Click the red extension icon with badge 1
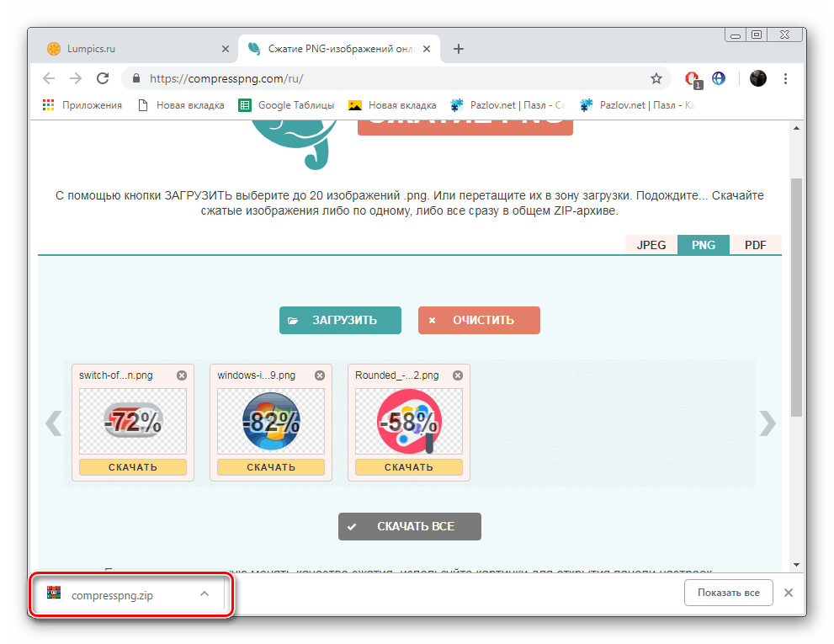834x644 pixels. (690, 77)
